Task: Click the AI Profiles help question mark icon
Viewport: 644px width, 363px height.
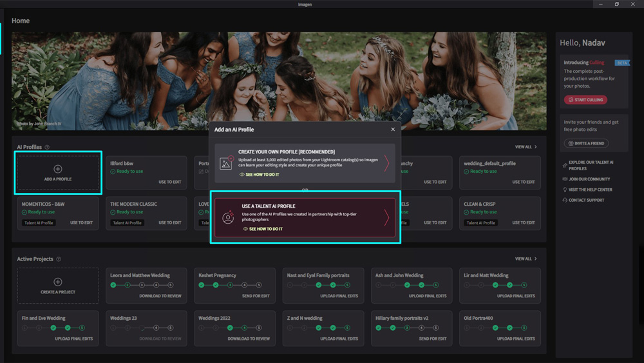Action: pyautogui.click(x=47, y=147)
